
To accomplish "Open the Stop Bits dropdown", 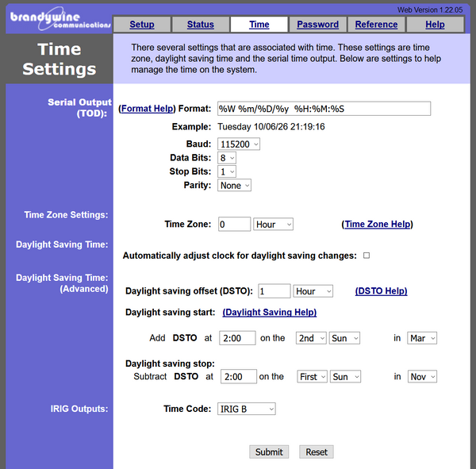I will click(x=227, y=171).
